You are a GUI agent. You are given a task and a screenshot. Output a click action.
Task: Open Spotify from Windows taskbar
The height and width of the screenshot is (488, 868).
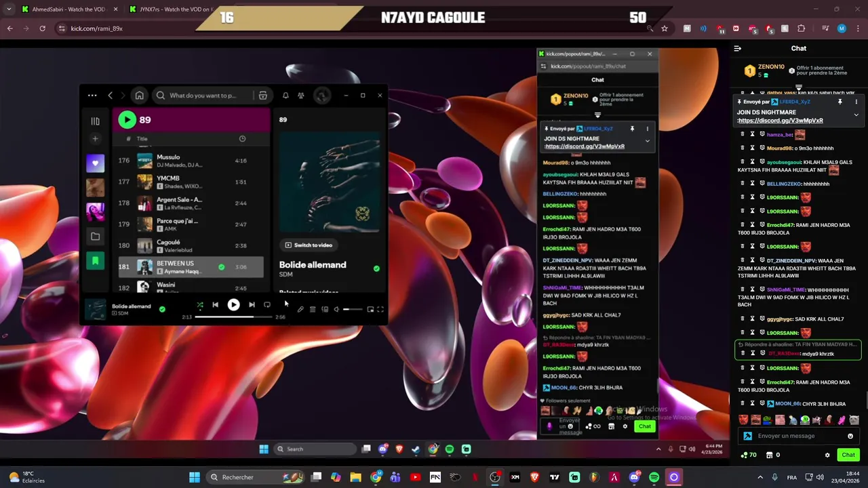pos(654,477)
